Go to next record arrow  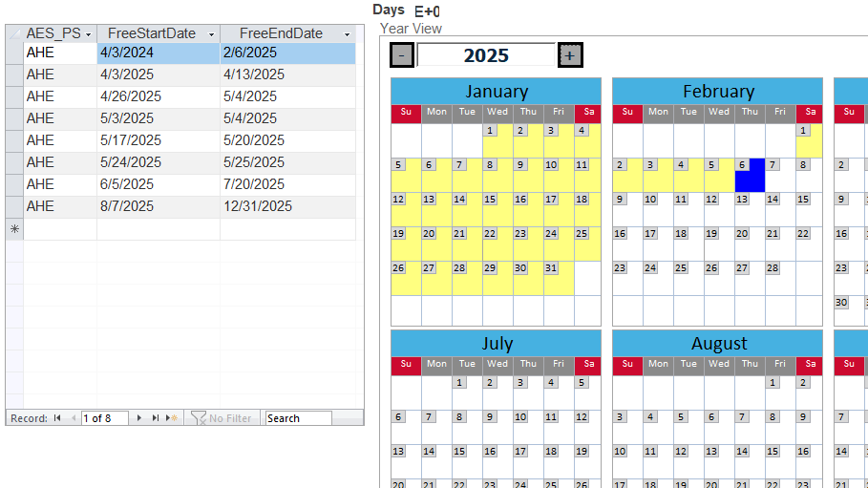pos(139,418)
